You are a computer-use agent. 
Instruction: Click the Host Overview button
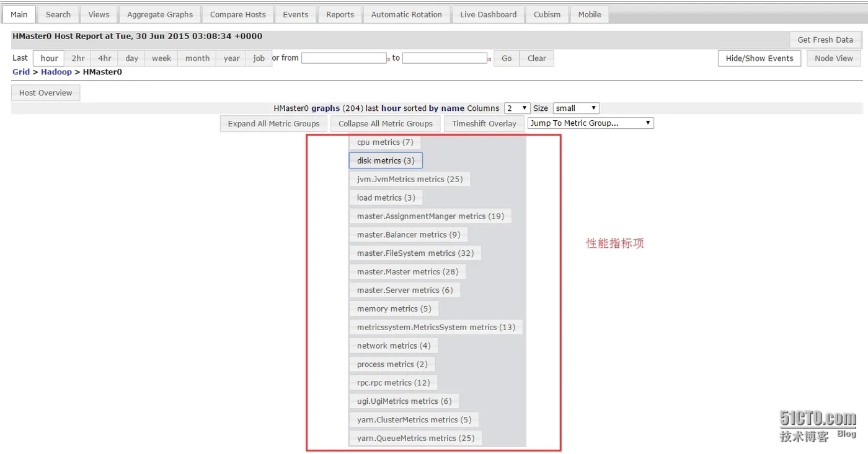45,93
